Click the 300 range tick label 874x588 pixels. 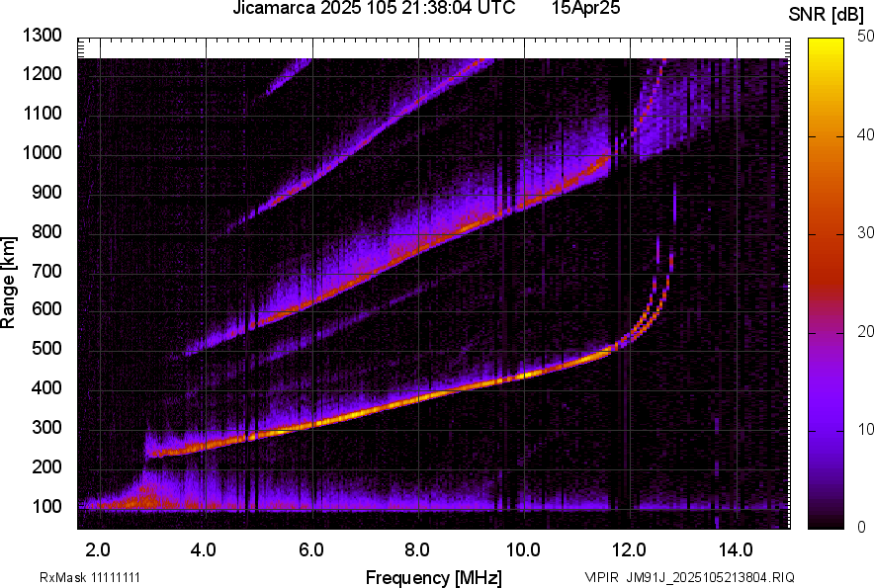(x=46, y=428)
